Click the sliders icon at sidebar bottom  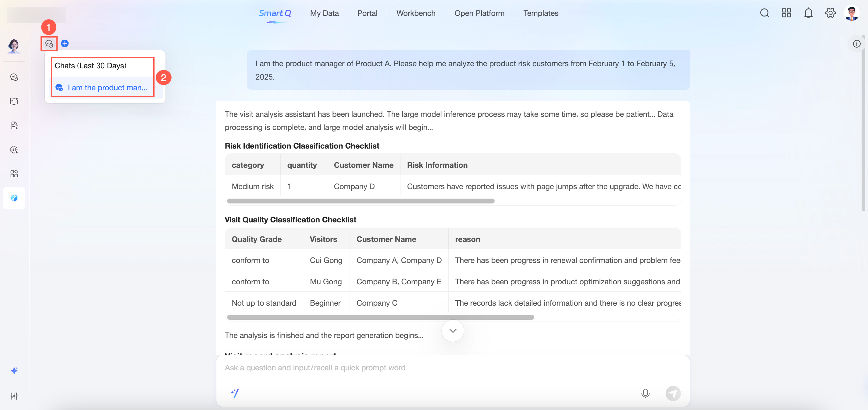pyautogui.click(x=14, y=396)
